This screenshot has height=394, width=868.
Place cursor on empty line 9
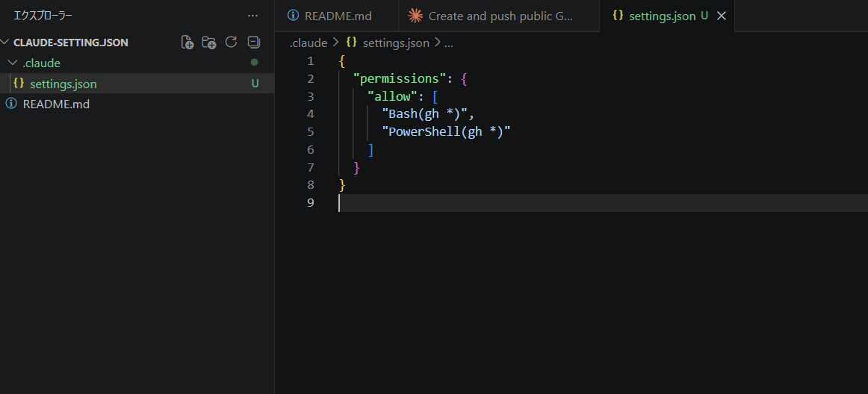click(603, 202)
